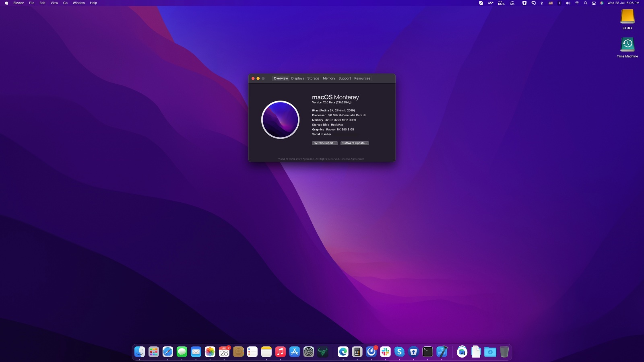Open Messages app in the Dock
The height and width of the screenshot is (362, 644).
pyautogui.click(x=182, y=352)
